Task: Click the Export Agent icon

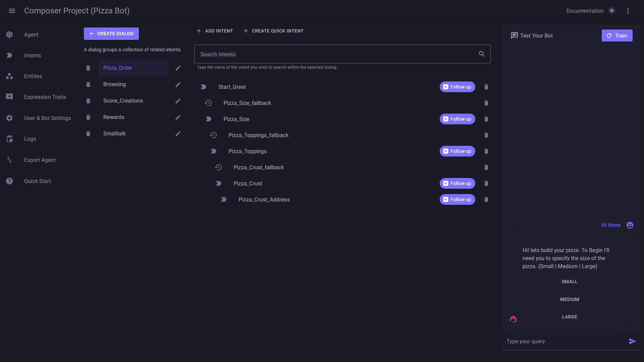Action: (x=9, y=160)
